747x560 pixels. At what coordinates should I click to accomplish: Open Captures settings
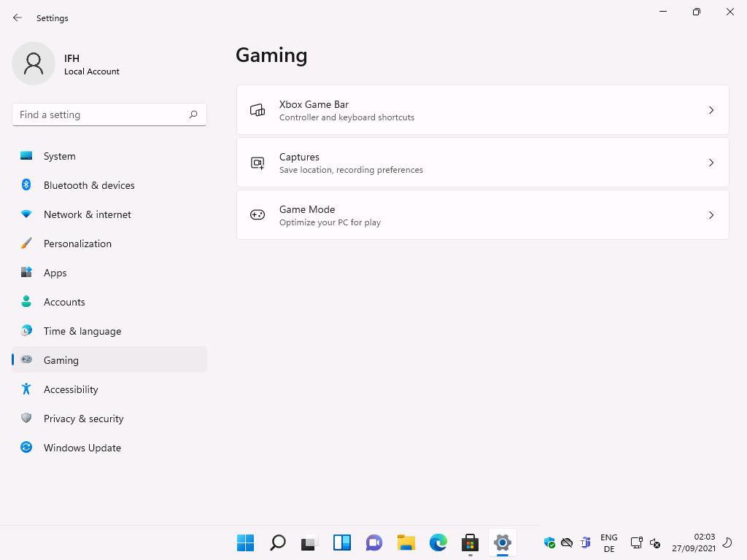pos(483,163)
